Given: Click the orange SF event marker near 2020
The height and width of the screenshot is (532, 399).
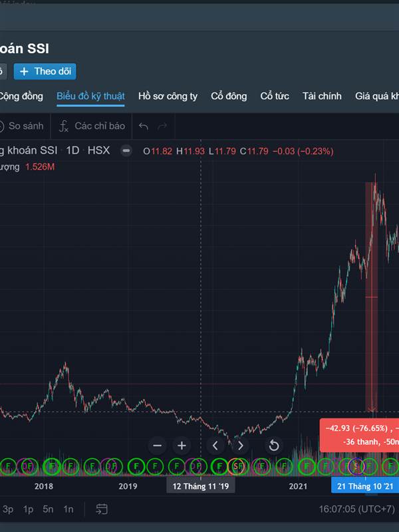Looking at the screenshot, I should coord(237,467).
